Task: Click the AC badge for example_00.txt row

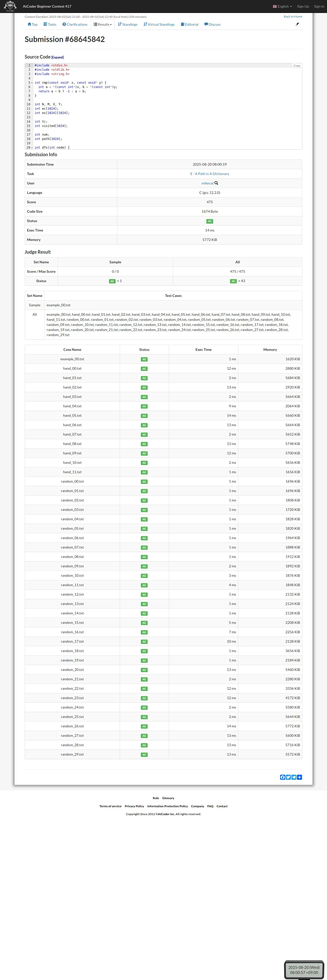Action: [x=144, y=359]
